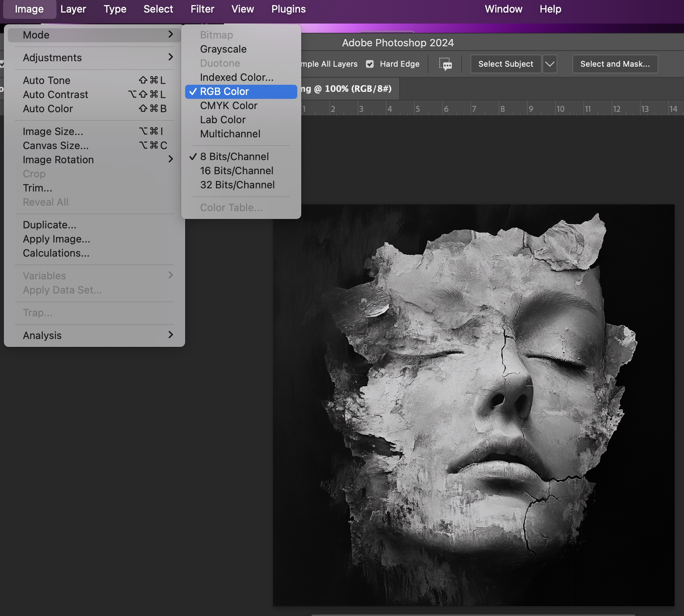Switch to CMYK Color mode
684x616 pixels.
[241, 106]
